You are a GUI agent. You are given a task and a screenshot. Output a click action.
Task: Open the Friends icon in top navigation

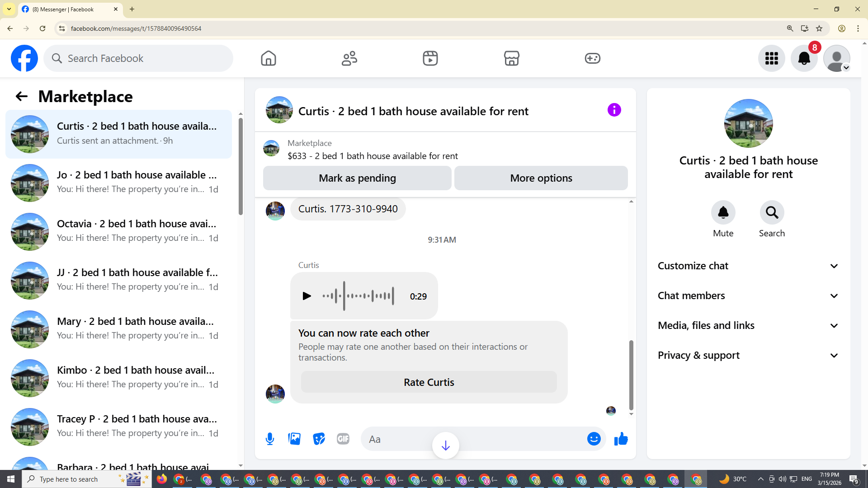click(349, 58)
